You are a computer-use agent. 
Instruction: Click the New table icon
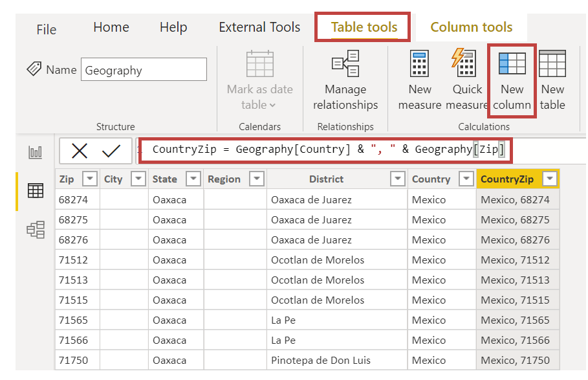tap(552, 63)
